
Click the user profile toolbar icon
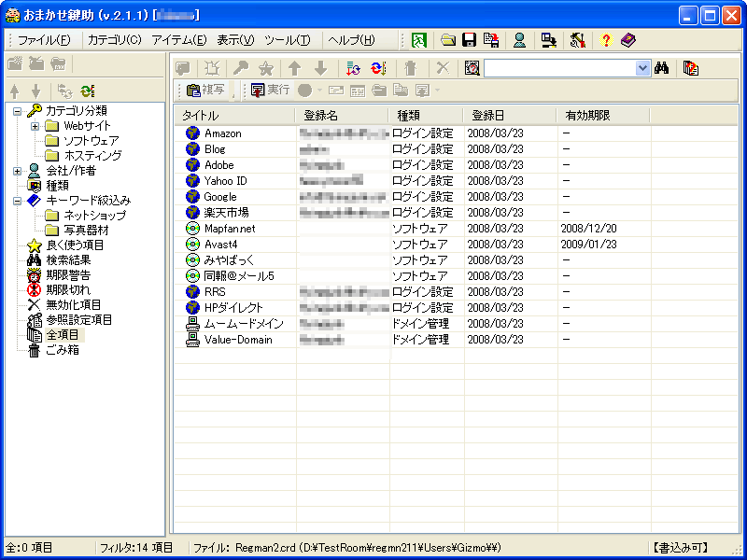[x=520, y=40]
